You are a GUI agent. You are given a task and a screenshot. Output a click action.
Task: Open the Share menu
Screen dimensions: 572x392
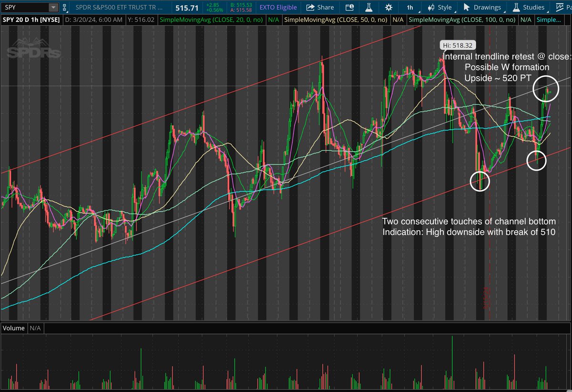(x=320, y=7)
